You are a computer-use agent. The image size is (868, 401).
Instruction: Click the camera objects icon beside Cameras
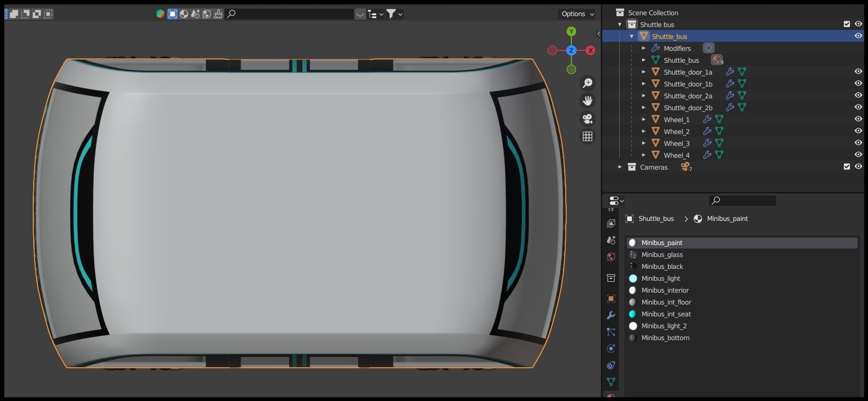click(x=686, y=167)
